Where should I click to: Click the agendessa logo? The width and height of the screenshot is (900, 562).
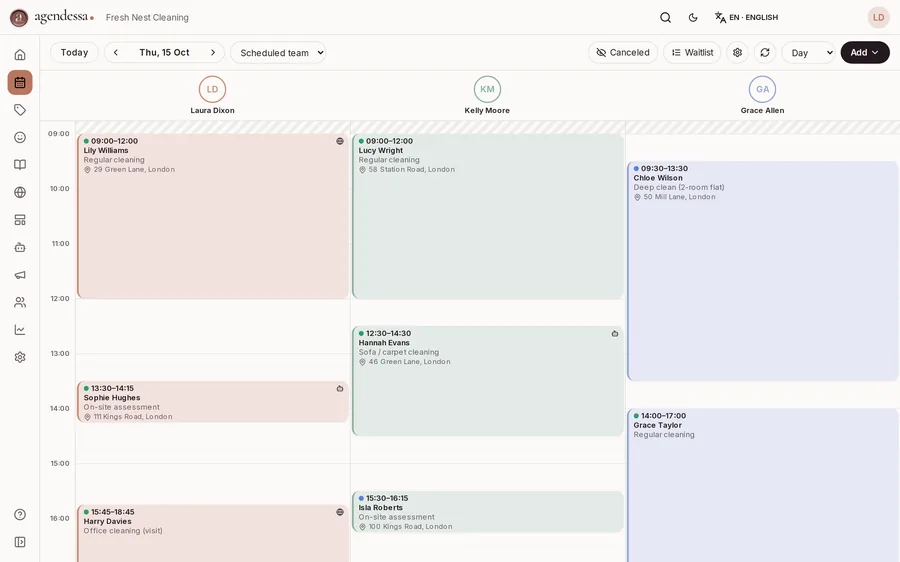pyautogui.click(x=52, y=17)
